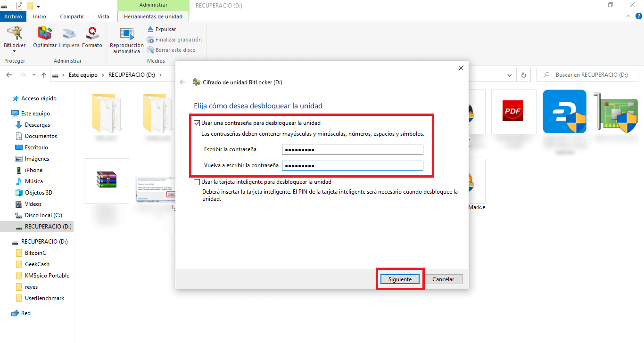Switch to the Inicio ribbon tab
This screenshot has width=644, height=343.
40,16
